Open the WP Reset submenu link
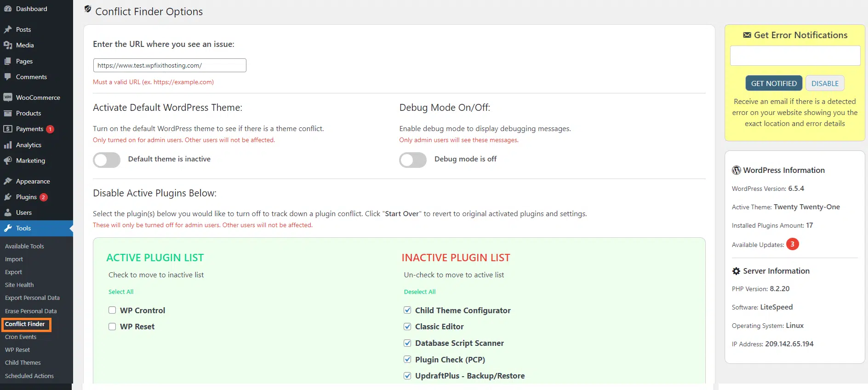Screen dimensions: 868x390 click(x=17, y=350)
